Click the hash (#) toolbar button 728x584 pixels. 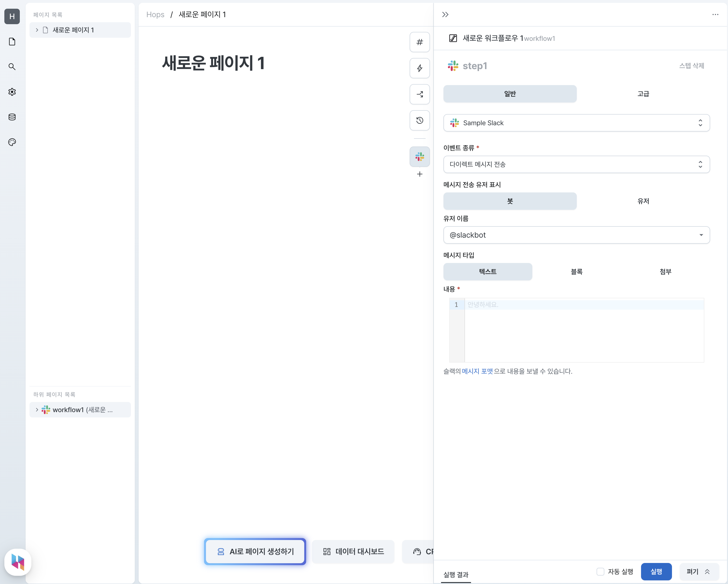(420, 42)
